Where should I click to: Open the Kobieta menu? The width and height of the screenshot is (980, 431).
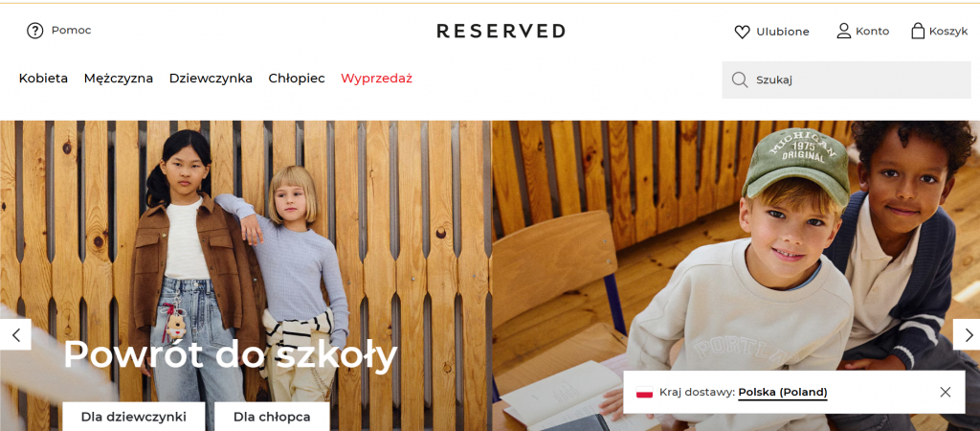pyautogui.click(x=43, y=79)
